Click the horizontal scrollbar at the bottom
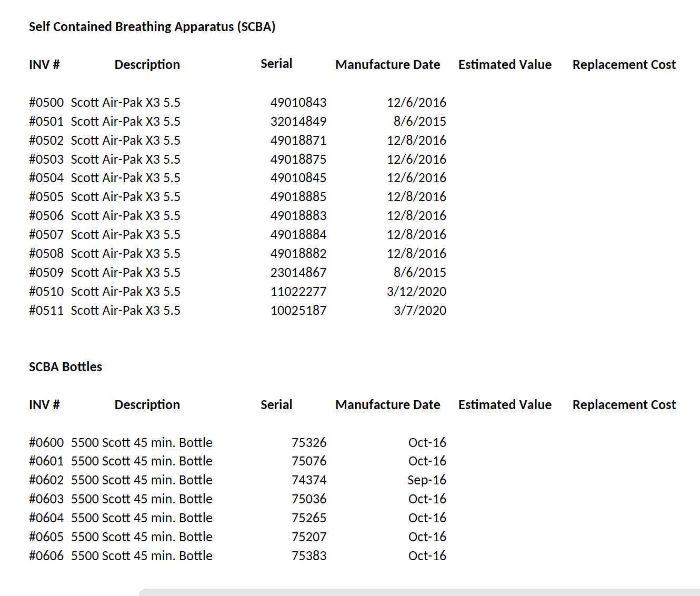Image resolution: width=700 pixels, height=596 pixels. coord(419,592)
